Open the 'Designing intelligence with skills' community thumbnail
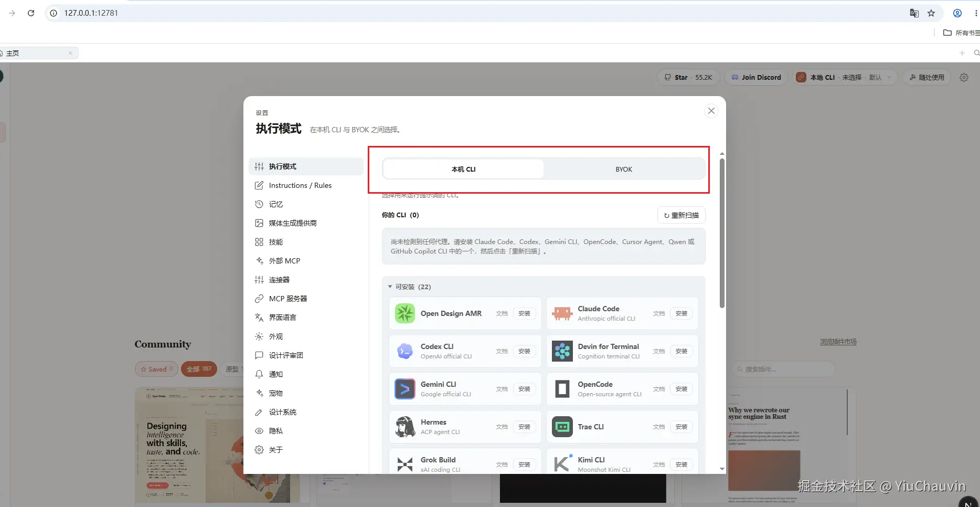The width and height of the screenshot is (980, 507). tap(217, 445)
